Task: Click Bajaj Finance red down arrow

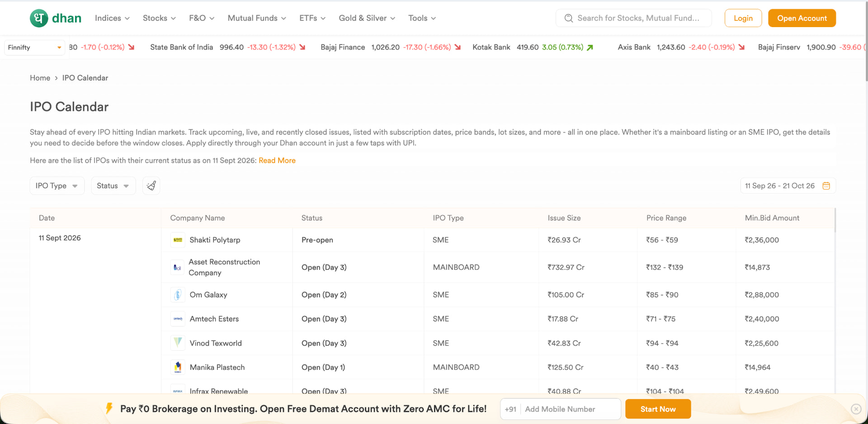Action: (458, 47)
